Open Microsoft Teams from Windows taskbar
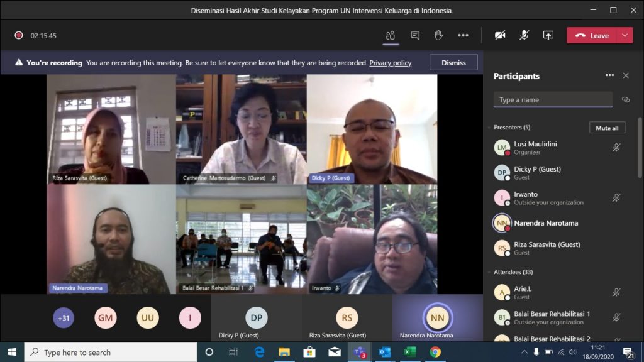644x362 pixels. (x=360, y=352)
